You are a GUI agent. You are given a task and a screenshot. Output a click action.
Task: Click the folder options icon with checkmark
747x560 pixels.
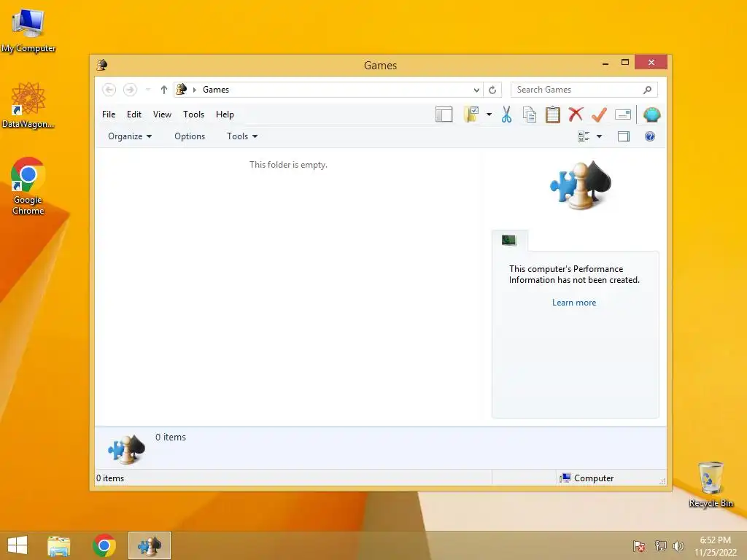point(471,114)
